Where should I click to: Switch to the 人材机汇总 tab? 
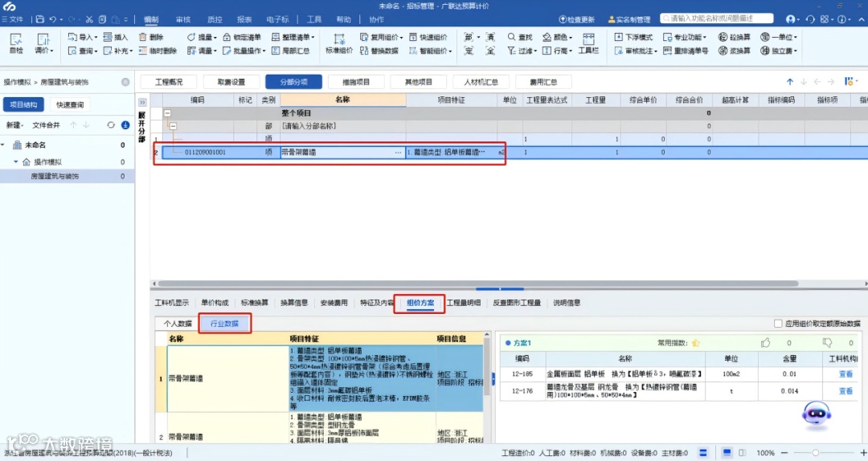(481, 82)
